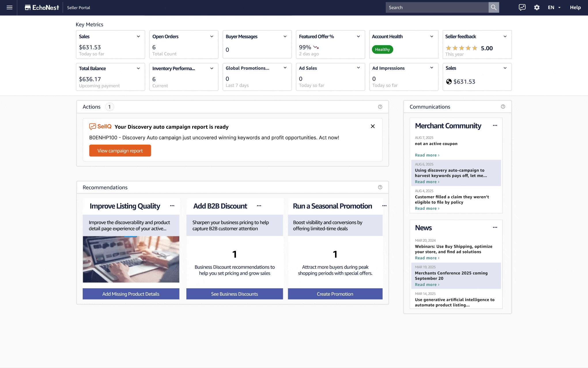Open settings gear icon
This screenshot has width=588, height=368.
point(536,7)
